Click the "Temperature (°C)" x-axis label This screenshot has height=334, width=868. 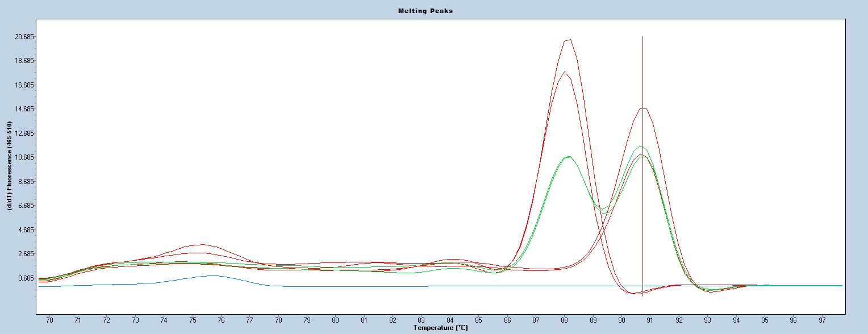point(441,328)
